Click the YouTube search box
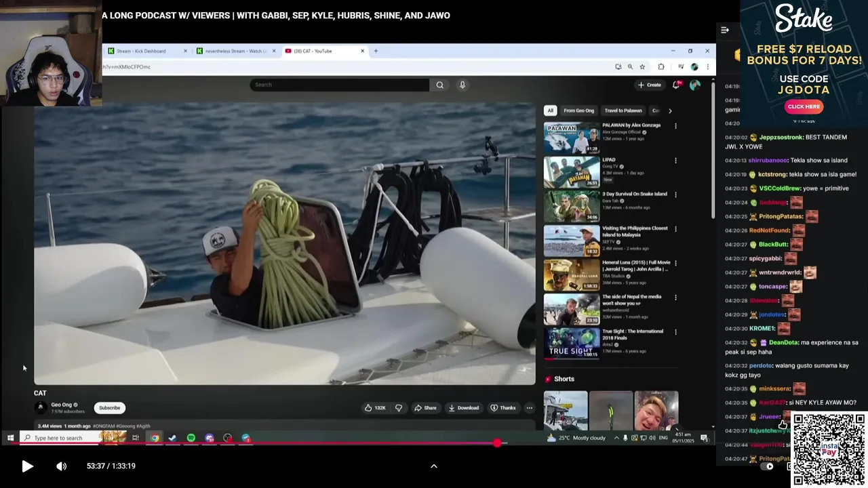The width and height of the screenshot is (868, 488). tap(339, 85)
